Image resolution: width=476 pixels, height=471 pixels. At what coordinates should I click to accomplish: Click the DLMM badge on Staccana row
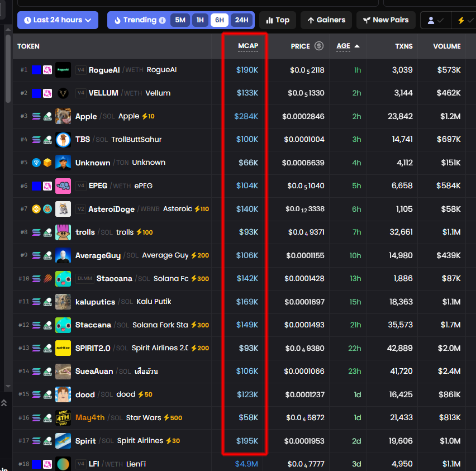(x=85, y=278)
